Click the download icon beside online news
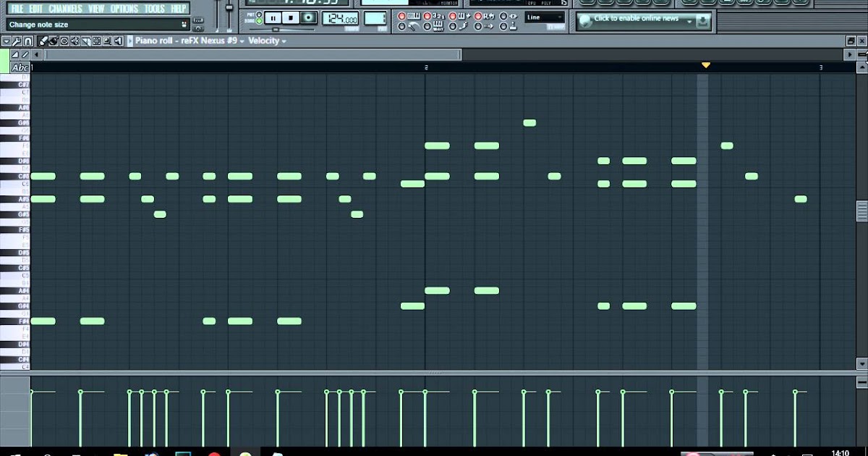 point(702,21)
